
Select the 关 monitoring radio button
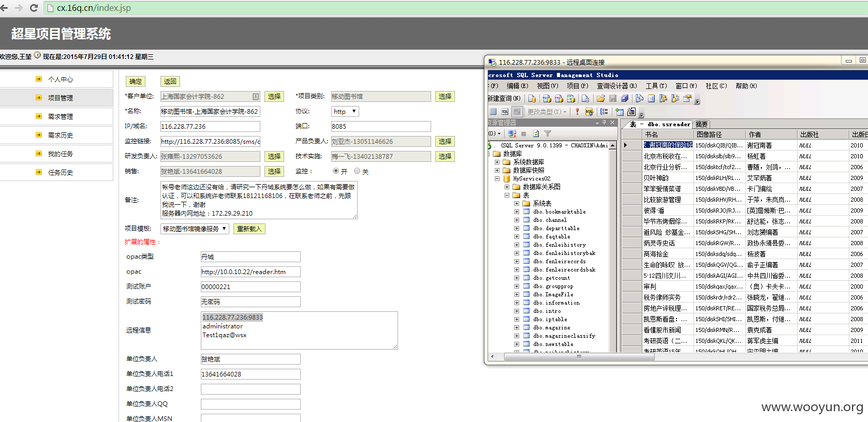pos(357,171)
